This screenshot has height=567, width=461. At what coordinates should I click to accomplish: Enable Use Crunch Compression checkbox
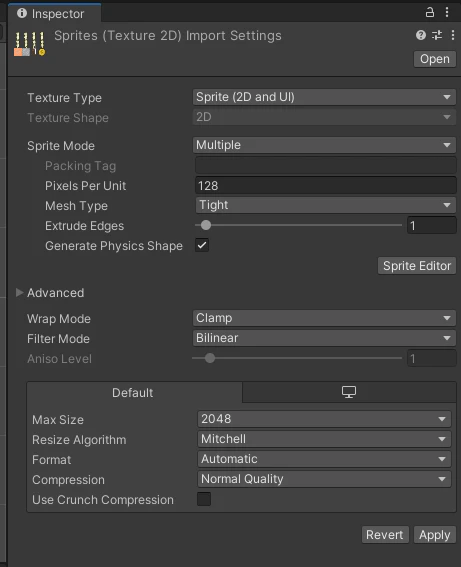[x=204, y=499]
